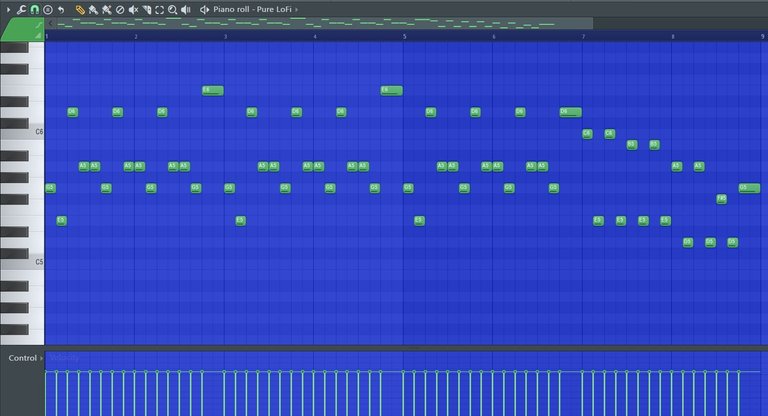Select the G5 note at bar 1 start
This screenshot has height=416, width=768.
50,188
